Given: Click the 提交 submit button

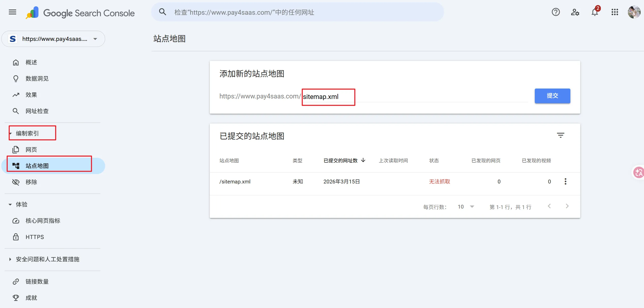Looking at the screenshot, I should pyautogui.click(x=552, y=96).
